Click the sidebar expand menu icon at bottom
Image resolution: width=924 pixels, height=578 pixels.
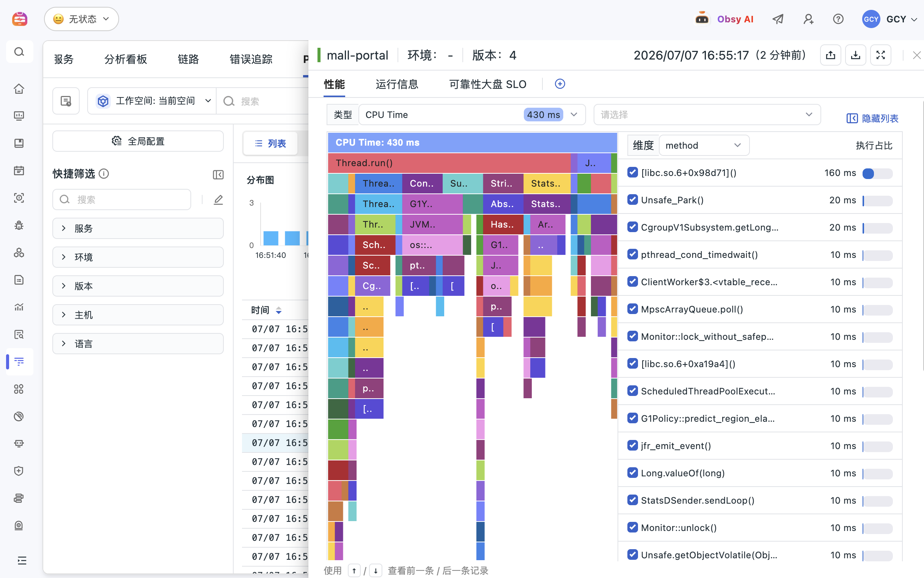click(x=22, y=561)
